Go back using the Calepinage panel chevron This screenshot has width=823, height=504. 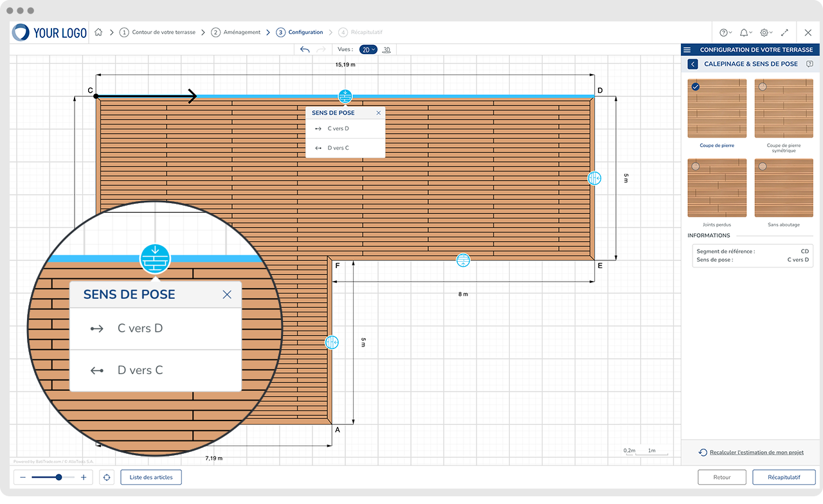(692, 64)
